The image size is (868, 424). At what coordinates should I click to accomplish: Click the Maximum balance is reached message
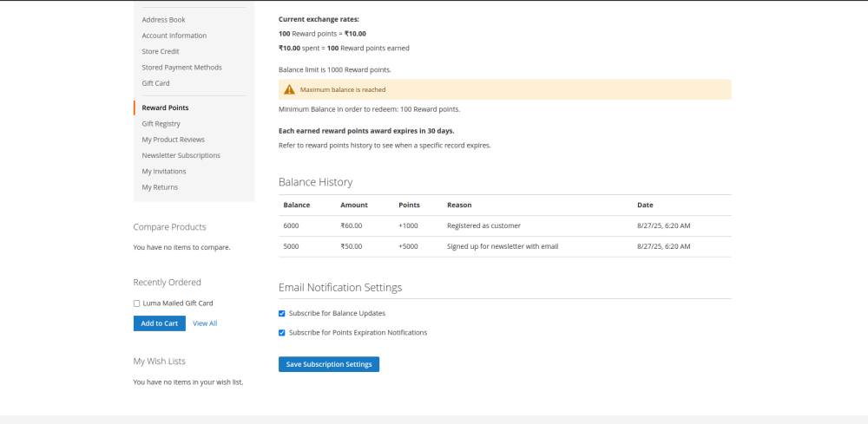tap(343, 89)
